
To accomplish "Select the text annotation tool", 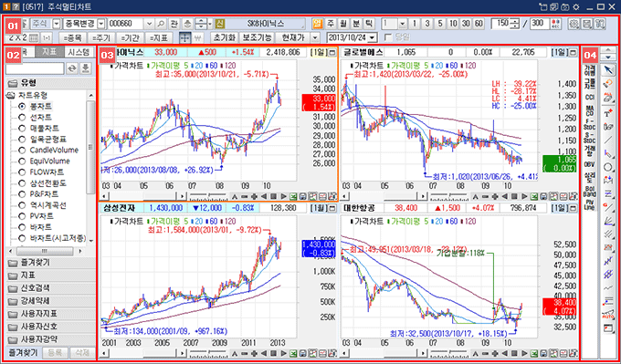I will [607, 113].
